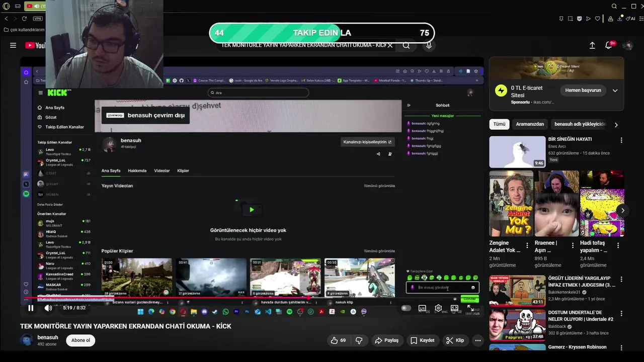Open the Zengine Adalet Yok short thumbnail
644x362 pixels.
511,204
